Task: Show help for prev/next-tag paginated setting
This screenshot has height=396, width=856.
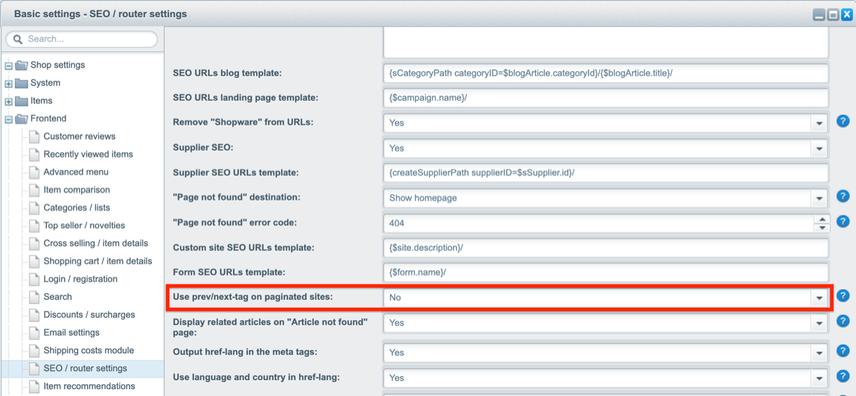Action: tap(843, 295)
